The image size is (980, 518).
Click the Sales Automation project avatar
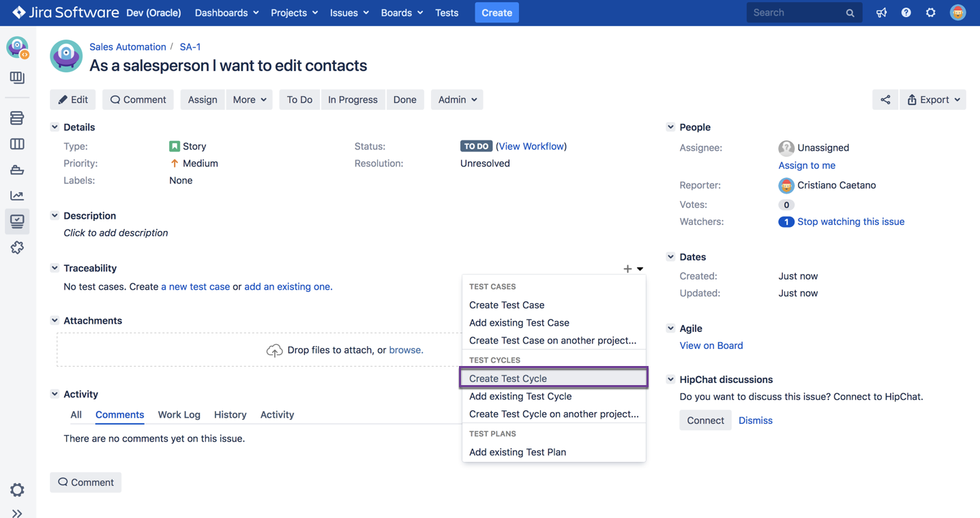65,56
